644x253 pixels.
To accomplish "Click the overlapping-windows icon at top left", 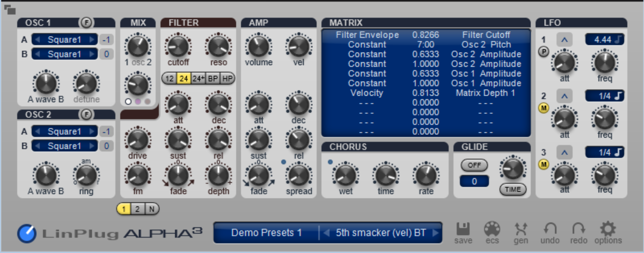I will pos(9,10).
